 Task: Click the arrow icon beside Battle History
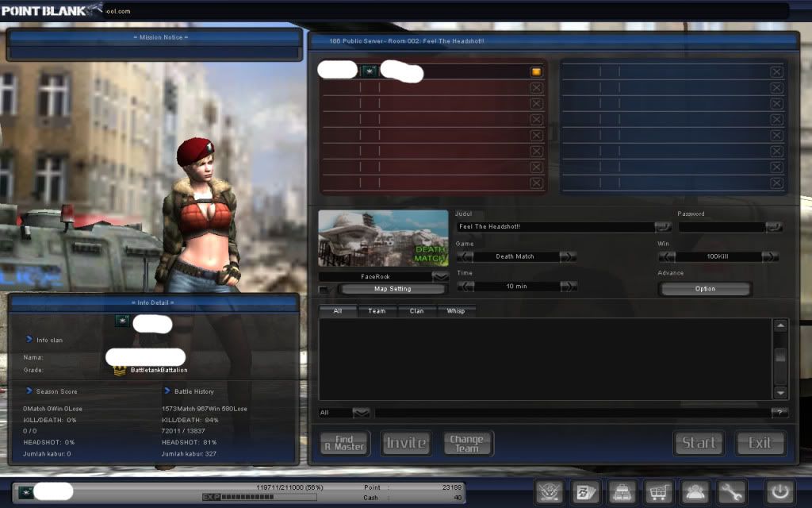tap(167, 391)
